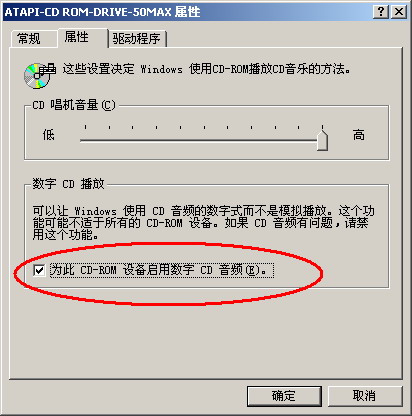Click the CD volume slider thumb
412x416 pixels.
coord(322,140)
